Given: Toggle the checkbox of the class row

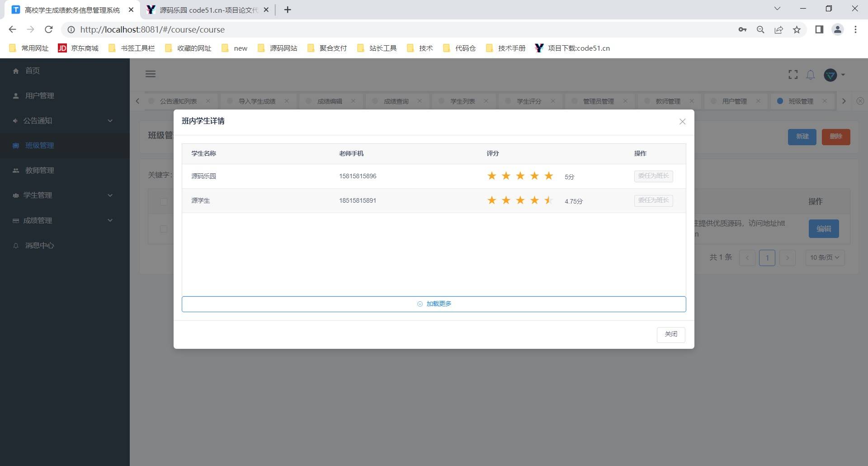Looking at the screenshot, I should (164, 229).
